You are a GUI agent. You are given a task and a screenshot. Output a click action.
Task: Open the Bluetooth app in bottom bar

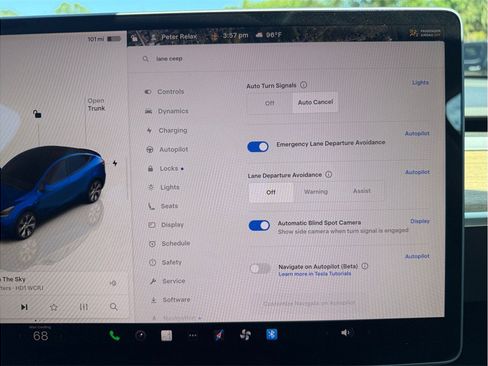[x=272, y=334]
